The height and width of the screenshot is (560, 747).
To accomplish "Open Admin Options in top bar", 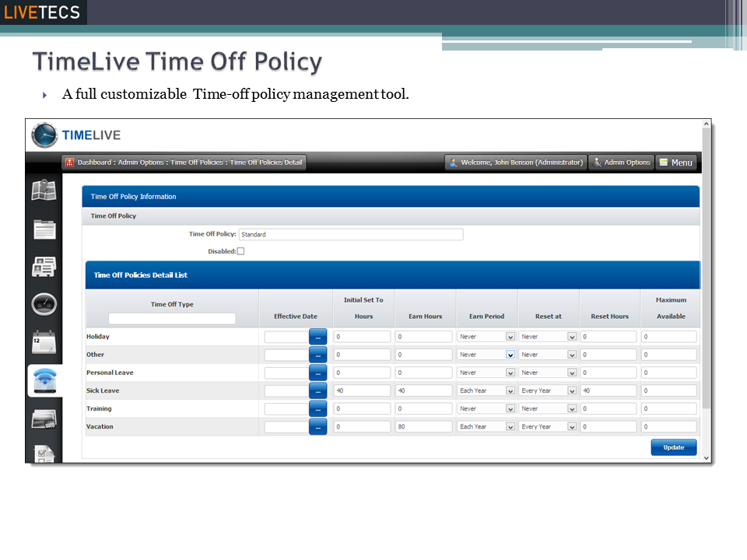I will point(621,163).
